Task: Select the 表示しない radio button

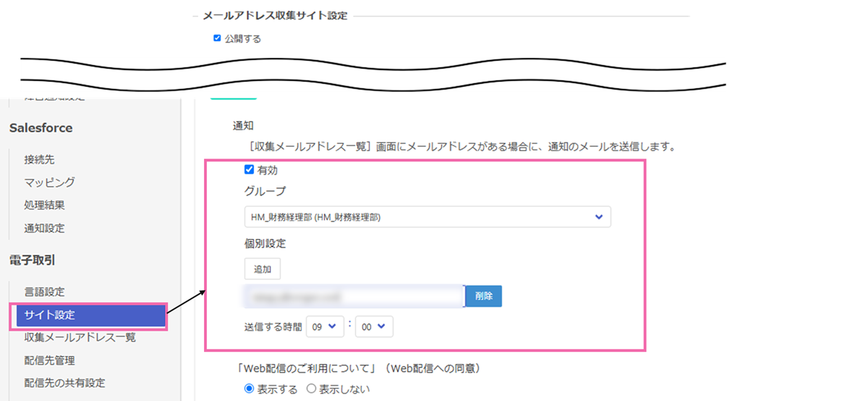Action: coord(312,389)
